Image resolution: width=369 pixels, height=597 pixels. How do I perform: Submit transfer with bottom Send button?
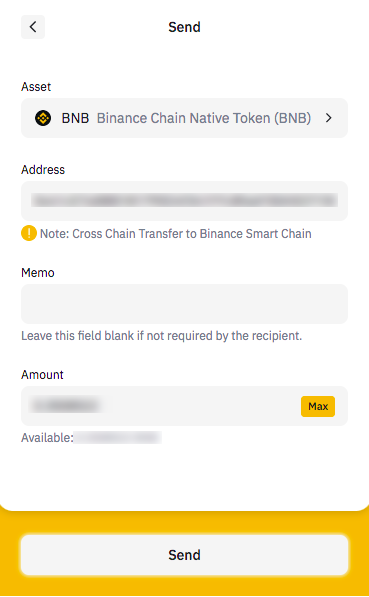tap(184, 555)
